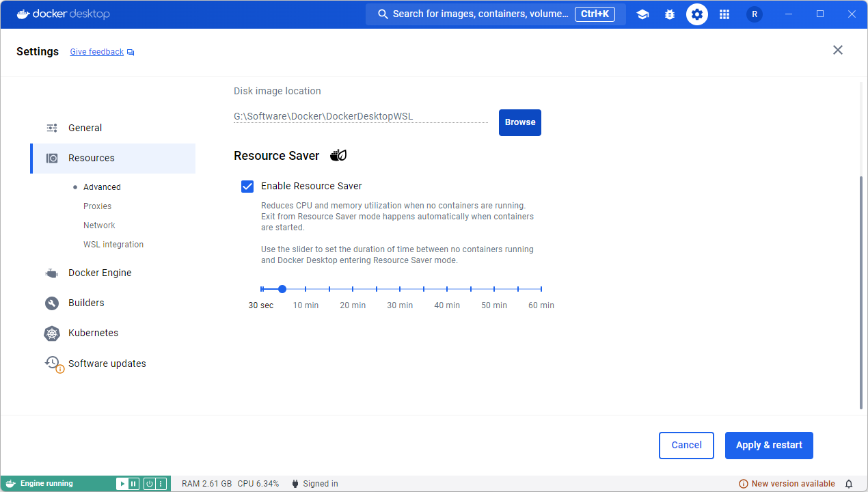The height and width of the screenshot is (492, 868).
Task: Open the Troubleshoot bug icon
Action: tap(670, 14)
